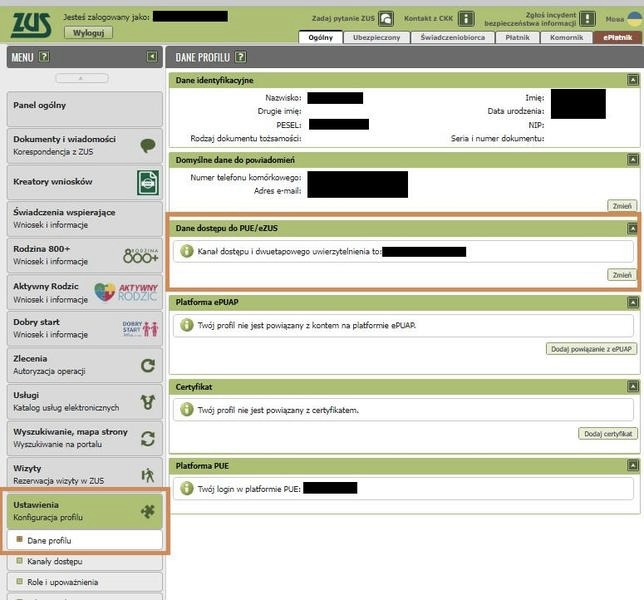The image size is (644, 600).
Task: Open the Dane profilu help icon
Action: point(241,57)
